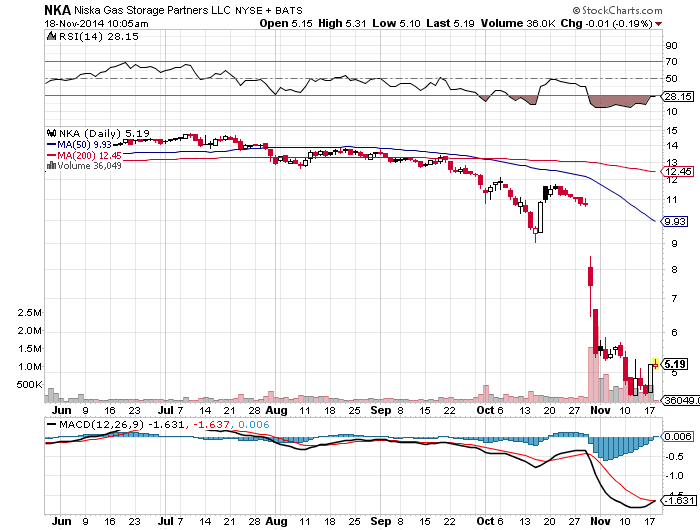The image size is (700, 530).
Task: Click the red down-arrow icon beside Chg
Action: pos(658,24)
